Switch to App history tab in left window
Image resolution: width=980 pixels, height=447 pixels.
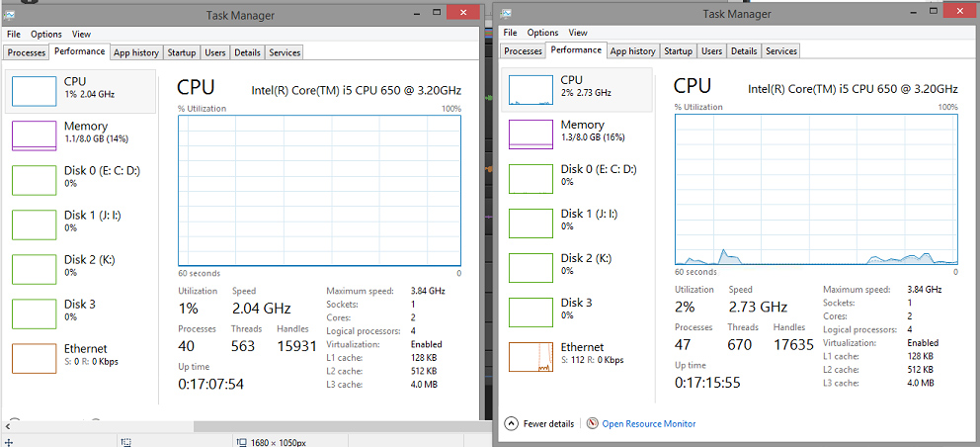click(135, 52)
